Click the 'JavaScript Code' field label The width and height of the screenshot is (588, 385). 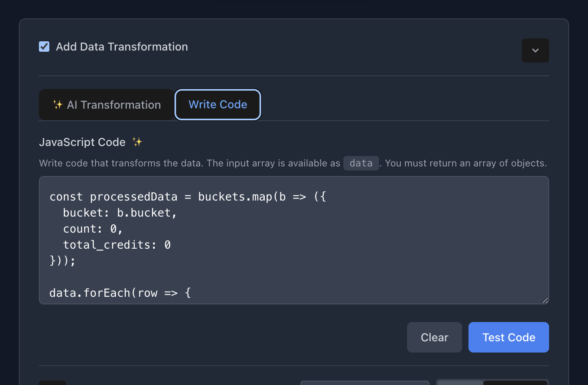click(x=82, y=142)
